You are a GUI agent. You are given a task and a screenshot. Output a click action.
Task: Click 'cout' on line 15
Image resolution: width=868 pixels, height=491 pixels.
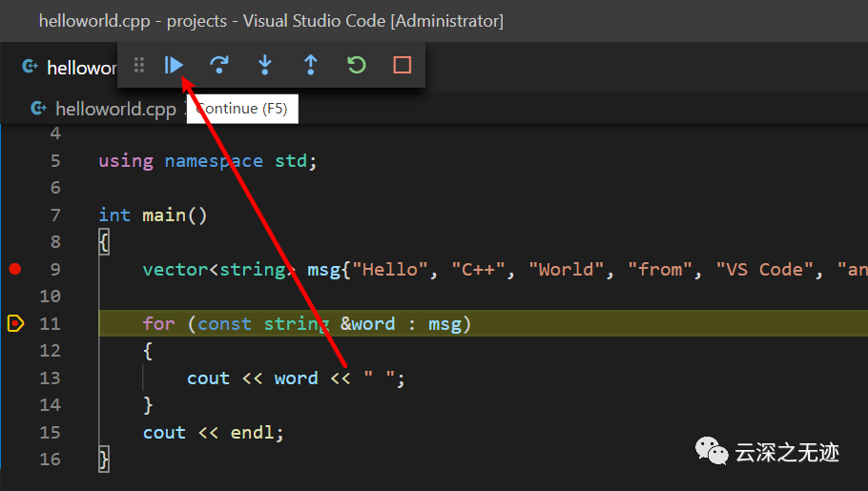(164, 432)
